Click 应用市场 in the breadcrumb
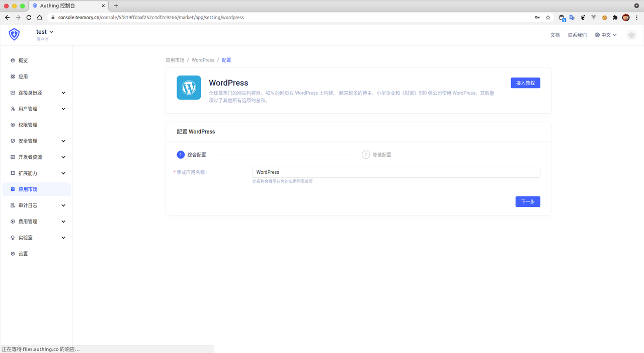Viewport: 644px width, 353px height. click(175, 60)
